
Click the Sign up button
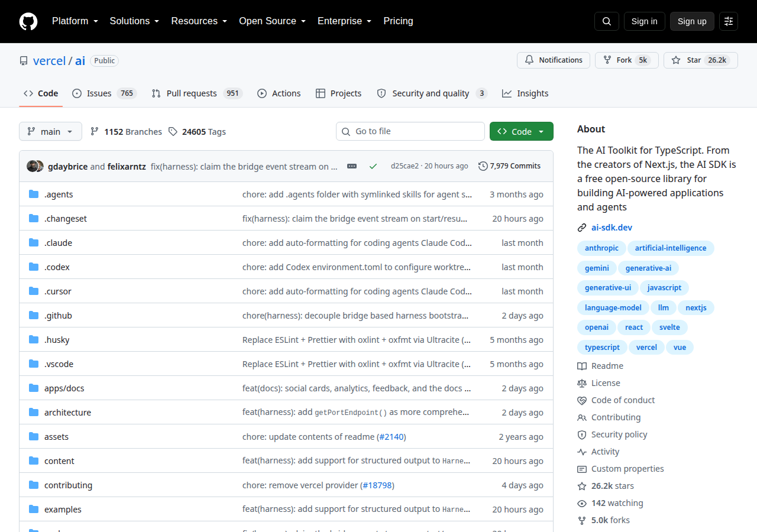point(692,21)
